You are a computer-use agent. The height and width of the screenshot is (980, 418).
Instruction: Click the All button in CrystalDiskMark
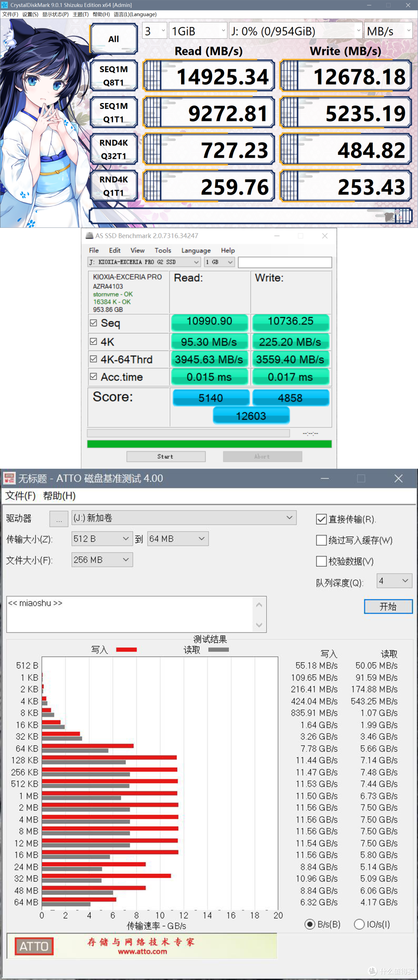point(114,39)
